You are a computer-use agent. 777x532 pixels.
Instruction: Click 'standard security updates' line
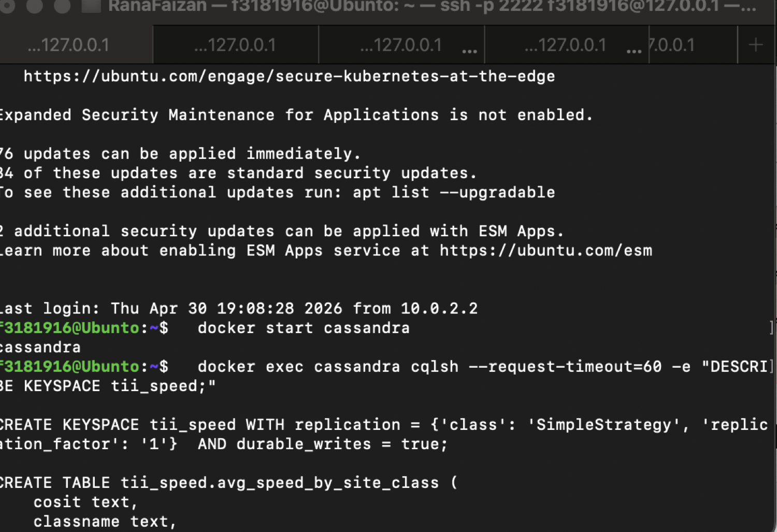coord(238,173)
